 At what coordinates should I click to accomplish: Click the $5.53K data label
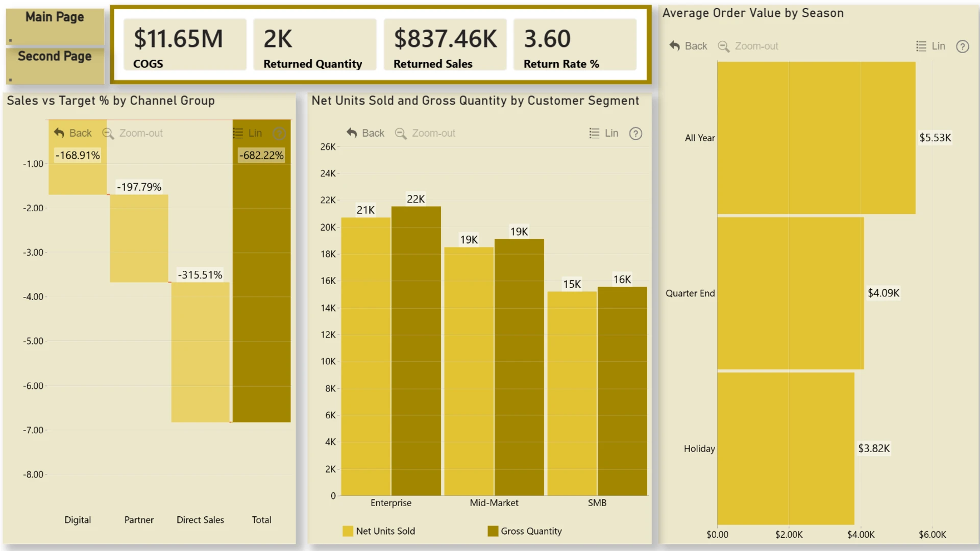[935, 138]
